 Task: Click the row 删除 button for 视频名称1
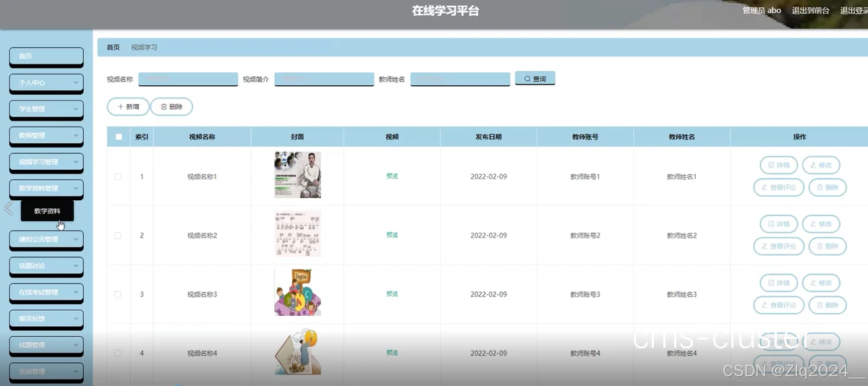click(x=827, y=187)
